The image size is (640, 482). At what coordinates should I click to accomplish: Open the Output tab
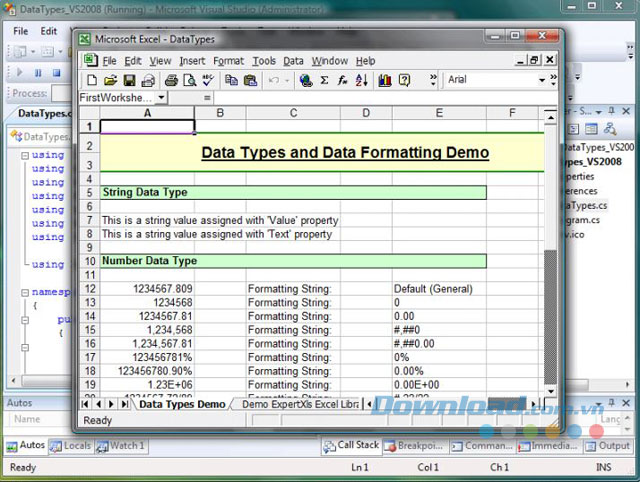click(x=609, y=446)
